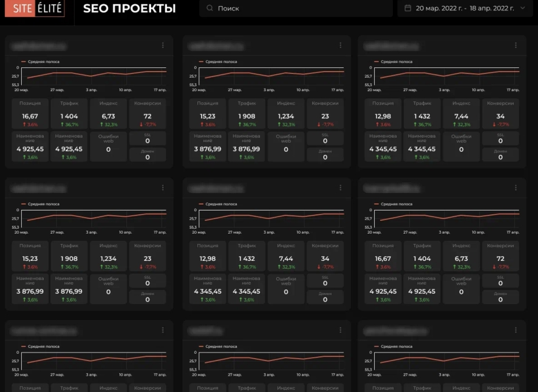Open three-dot menu of first project card

pyautogui.click(x=163, y=46)
